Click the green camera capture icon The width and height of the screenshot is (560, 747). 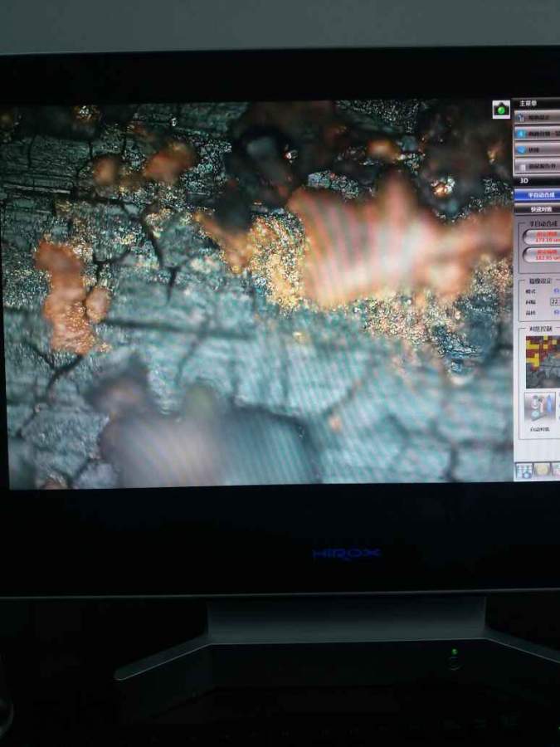501,110
